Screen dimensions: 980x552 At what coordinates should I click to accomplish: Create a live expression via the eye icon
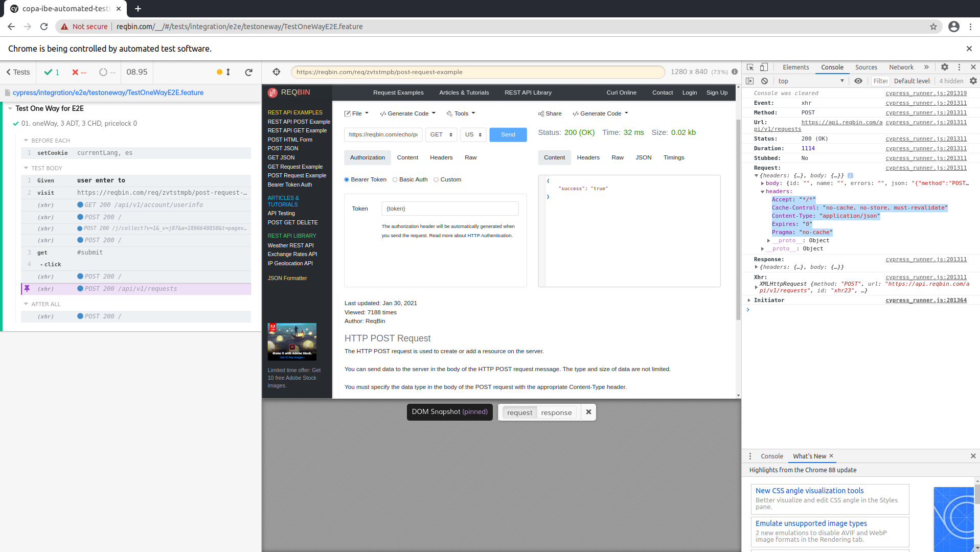(x=858, y=81)
